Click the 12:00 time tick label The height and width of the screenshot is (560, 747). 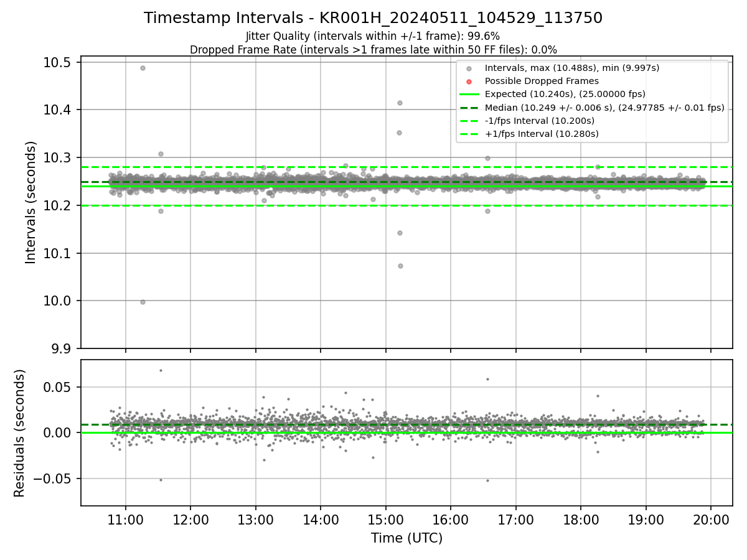click(x=190, y=520)
